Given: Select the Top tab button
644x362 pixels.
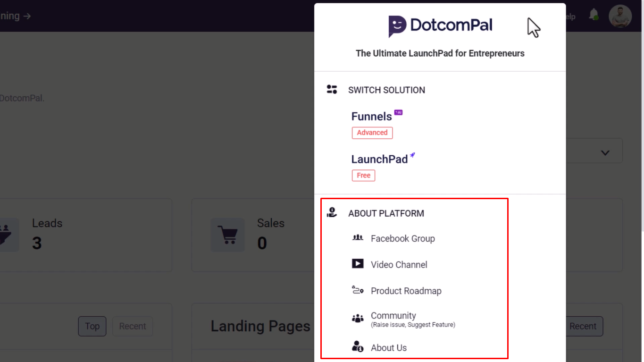Looking at the screenshot, I should click(x=92, y=326).
